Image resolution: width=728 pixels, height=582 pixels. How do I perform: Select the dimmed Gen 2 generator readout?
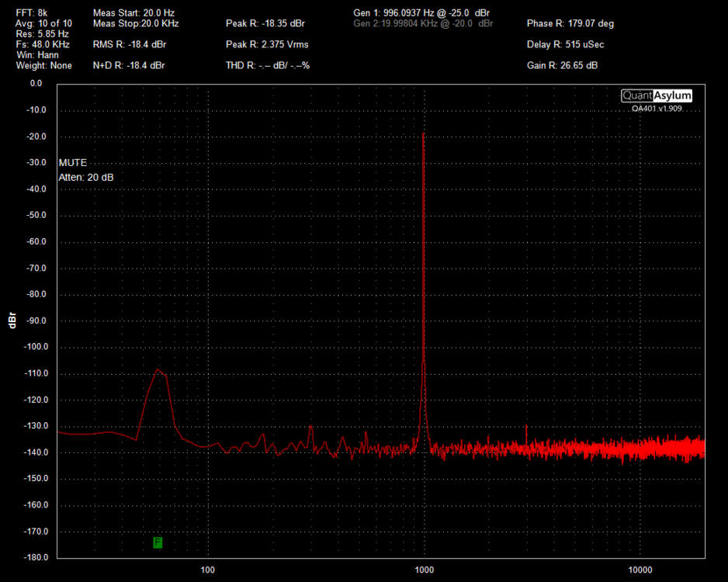423,24
